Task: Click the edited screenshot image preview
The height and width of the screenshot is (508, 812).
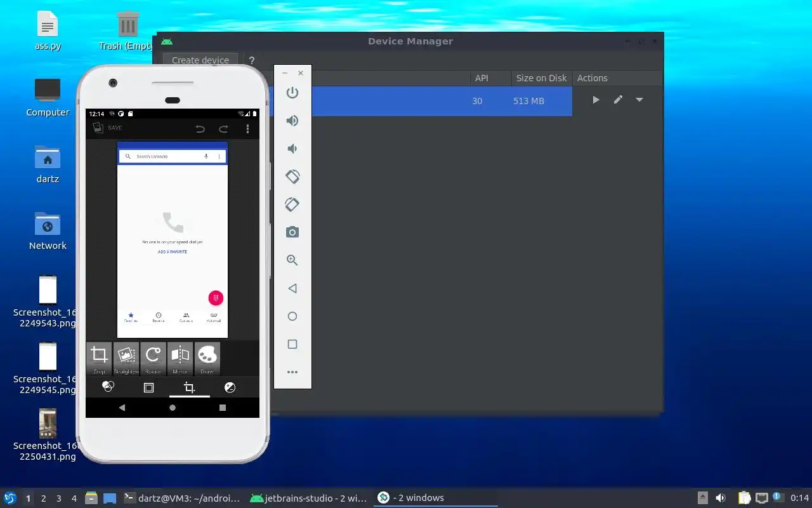Action: [x=173, y=240]
